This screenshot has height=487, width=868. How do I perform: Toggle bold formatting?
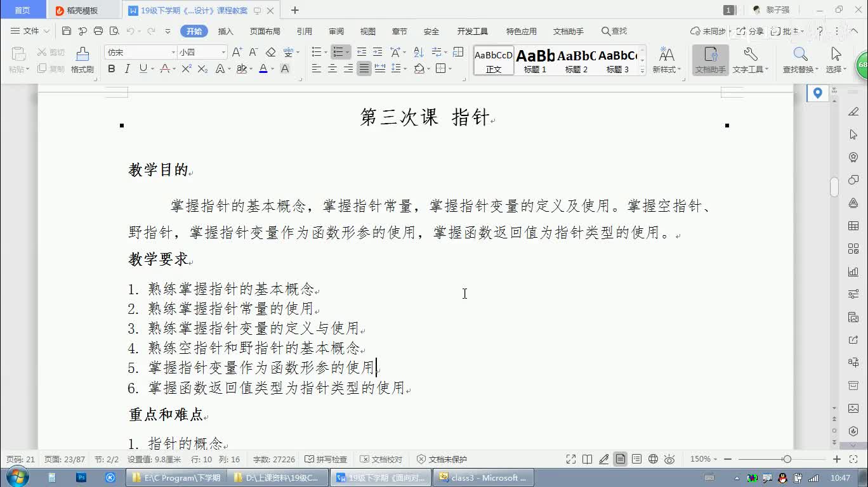coord(112,68)
